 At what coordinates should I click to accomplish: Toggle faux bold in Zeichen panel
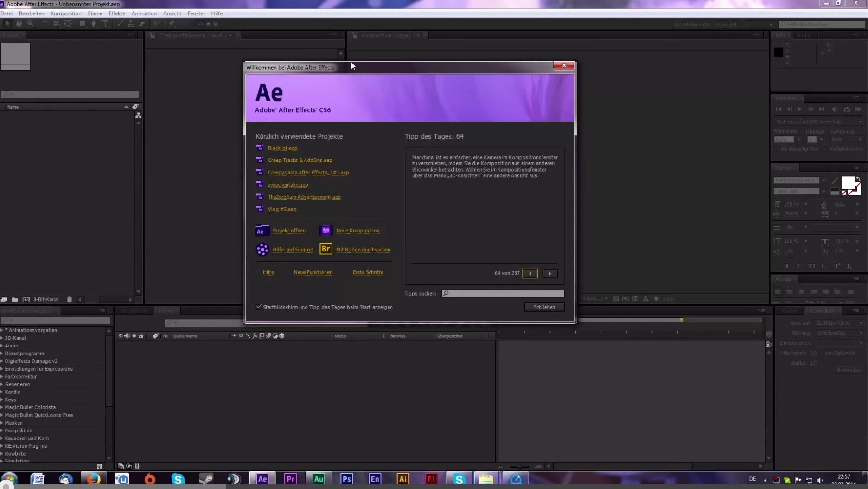pos(787,266)
